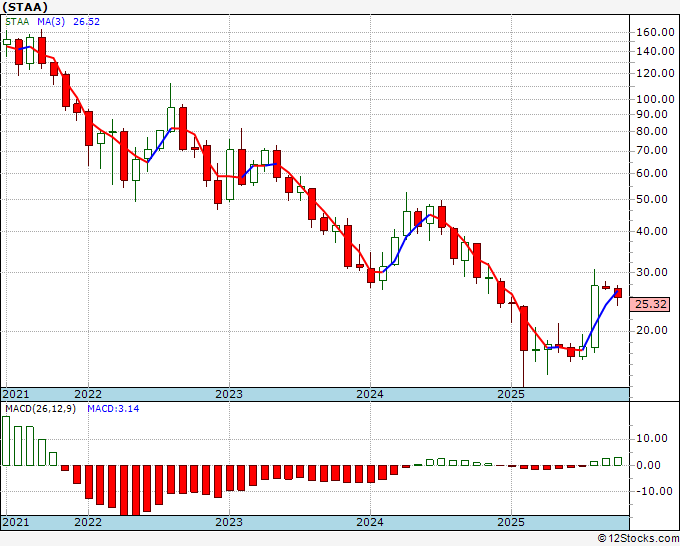Viewport: 680px width, 546px height.
Task: Click the MACD(26,12,9) indicator label
Action: (x=40, y=409)
